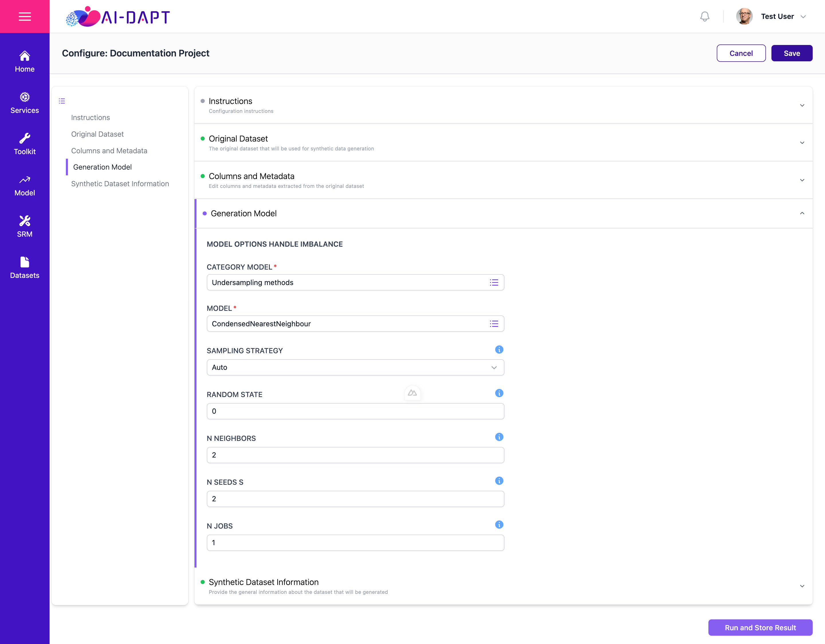This screenshot has width=825, height=644.
Task: Click the N Seeds S input field
Action: pos(355,499)
